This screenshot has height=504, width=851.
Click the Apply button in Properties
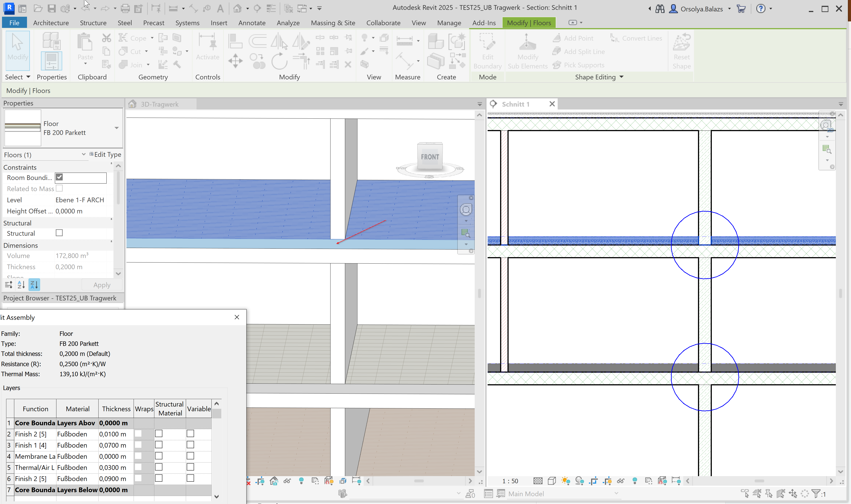pyautogui.click(x=101, y=285)
